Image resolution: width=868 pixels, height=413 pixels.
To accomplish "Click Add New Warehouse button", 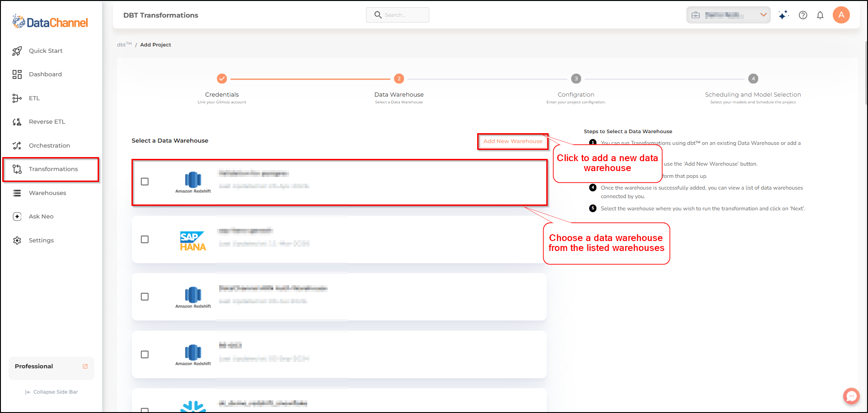I will coord(513,141).
